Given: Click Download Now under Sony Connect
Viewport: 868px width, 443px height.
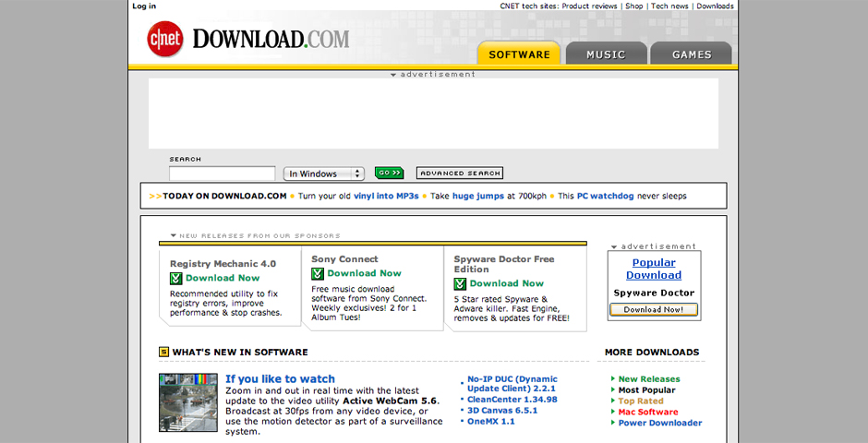Looking at the screenshot, I should pos(364,273).
